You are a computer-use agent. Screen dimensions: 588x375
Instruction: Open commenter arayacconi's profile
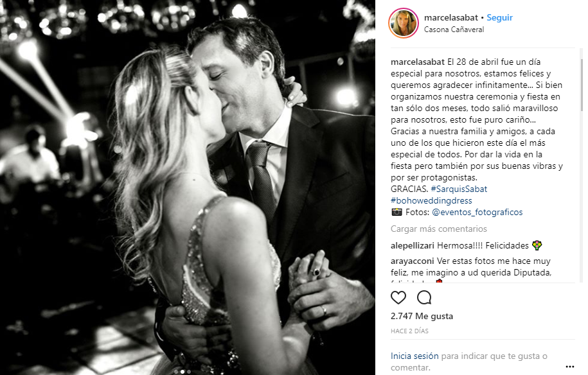click(x=412, y=261)
